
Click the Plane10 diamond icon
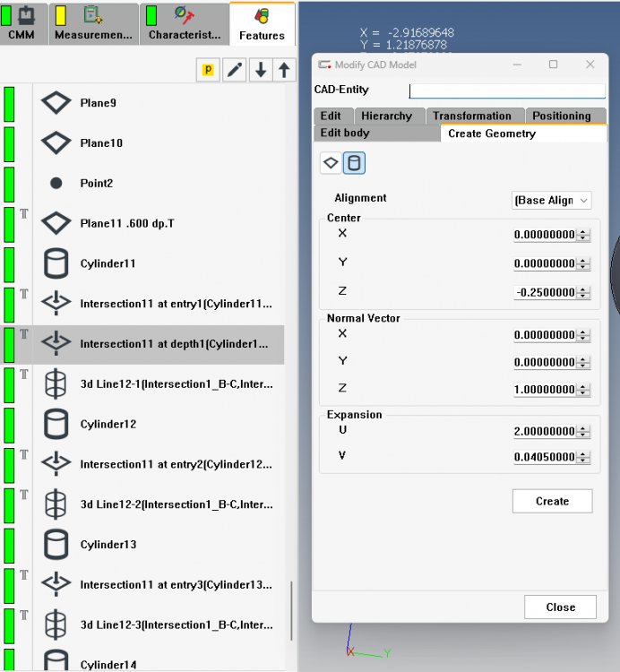(x=56, y=143)
